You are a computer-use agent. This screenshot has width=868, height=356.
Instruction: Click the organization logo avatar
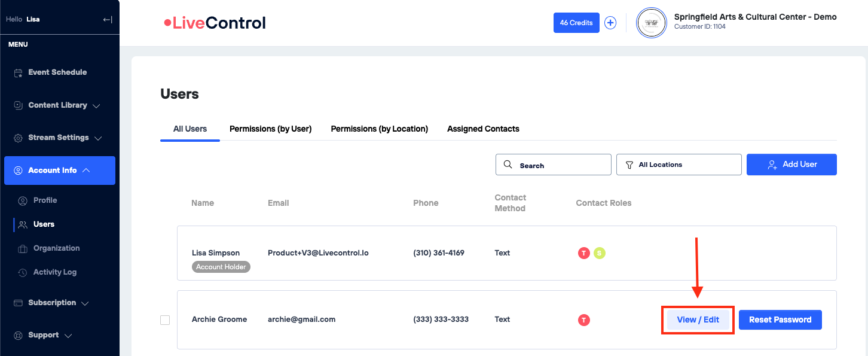[x=651, y=23]
